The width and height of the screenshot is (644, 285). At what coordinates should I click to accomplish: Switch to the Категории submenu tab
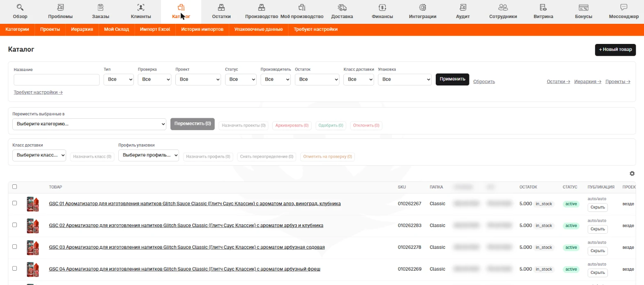coord(17,30)
